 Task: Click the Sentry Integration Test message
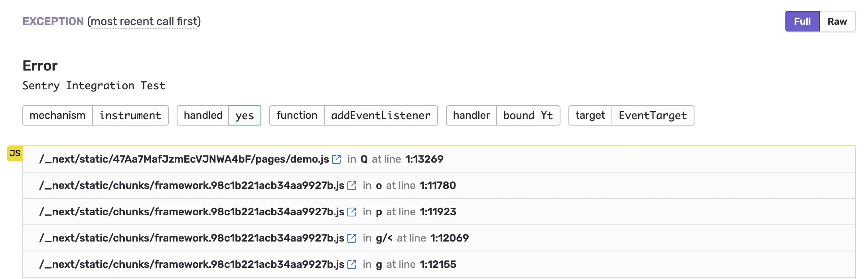pos(94,86)
